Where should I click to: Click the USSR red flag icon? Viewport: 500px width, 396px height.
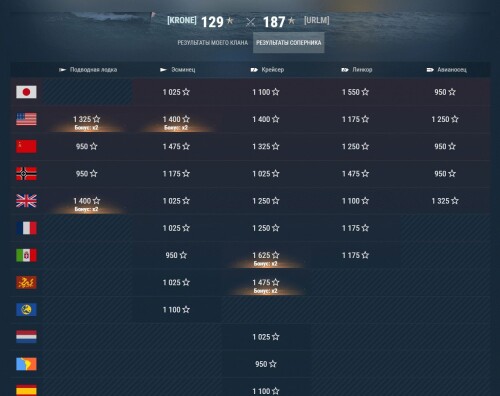[26, 146]
